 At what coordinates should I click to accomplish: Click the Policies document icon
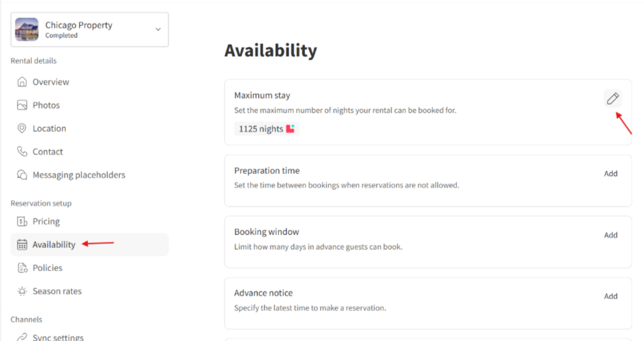tap(22, 268)
